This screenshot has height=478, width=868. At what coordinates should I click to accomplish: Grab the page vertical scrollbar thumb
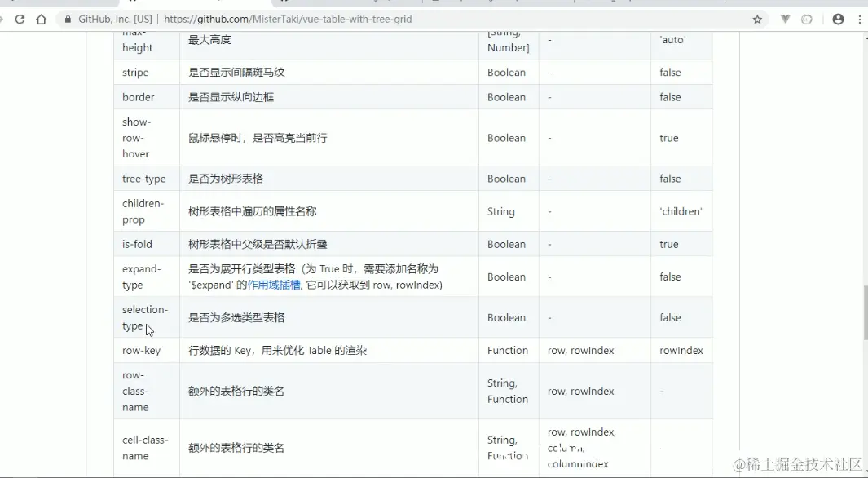pyautogui.click(x=865, y=312)
